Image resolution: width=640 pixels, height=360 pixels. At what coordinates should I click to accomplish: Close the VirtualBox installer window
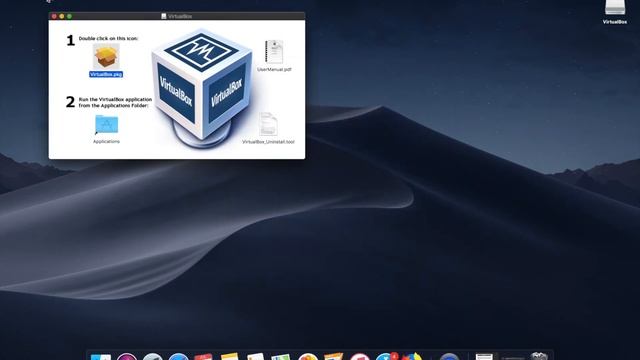click(x=54, y=16)
